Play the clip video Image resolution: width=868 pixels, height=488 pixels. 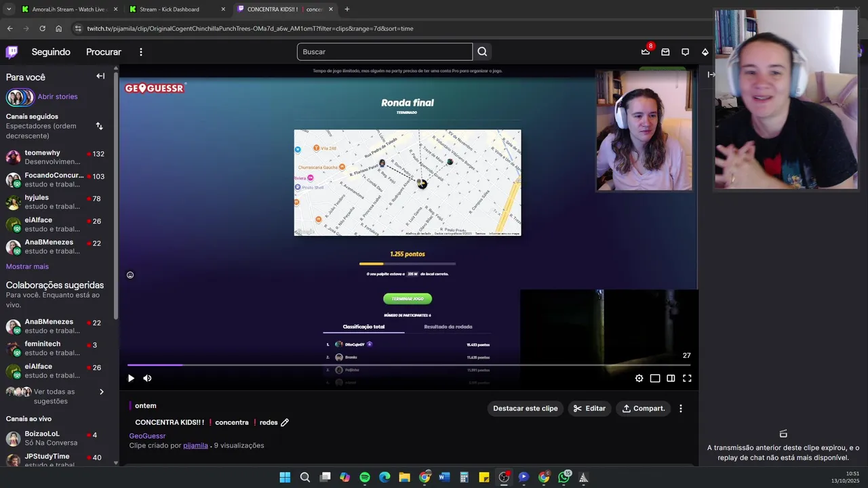(x=131, y=378)
